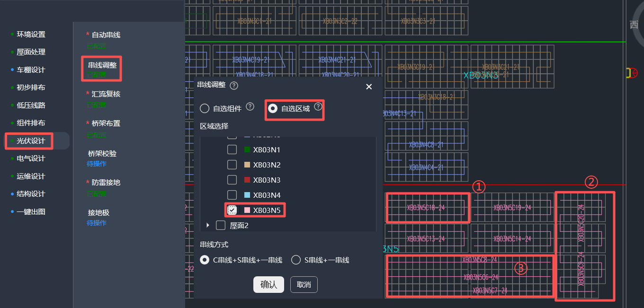Click help icon next to 自选区域

(318, 107)
